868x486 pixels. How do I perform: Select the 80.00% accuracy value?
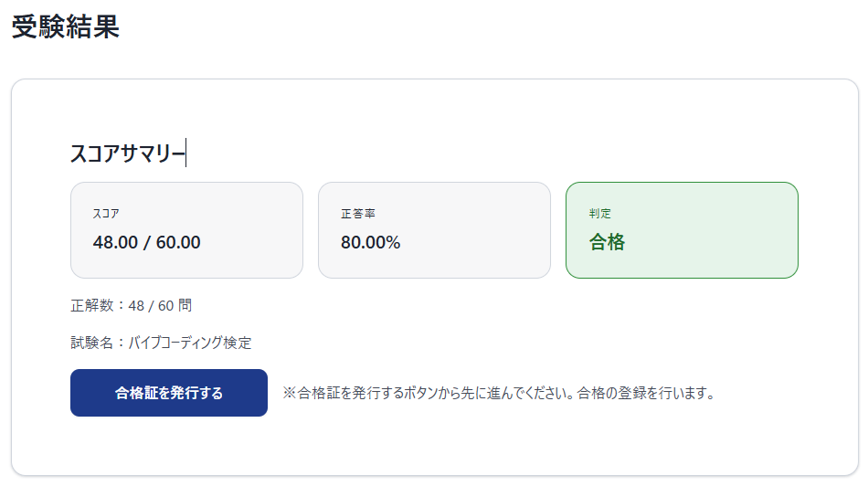pyautogui.click(x=370, y=242)
